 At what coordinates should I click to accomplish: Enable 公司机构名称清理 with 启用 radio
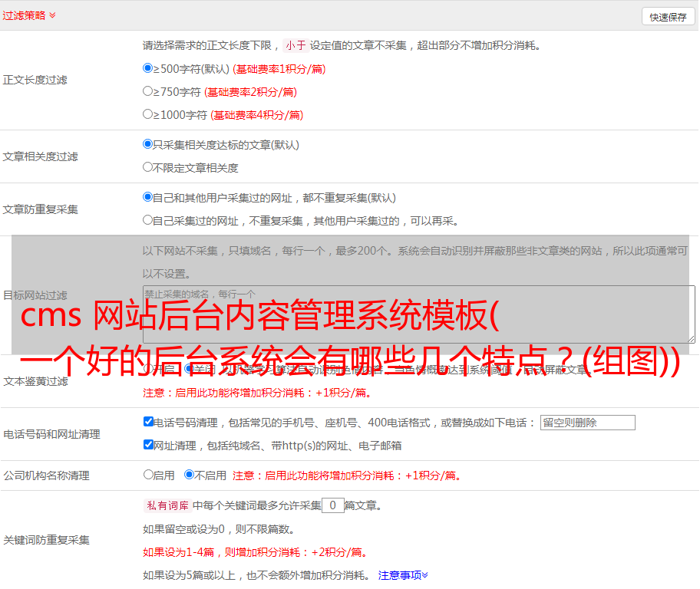pos(148,475)
